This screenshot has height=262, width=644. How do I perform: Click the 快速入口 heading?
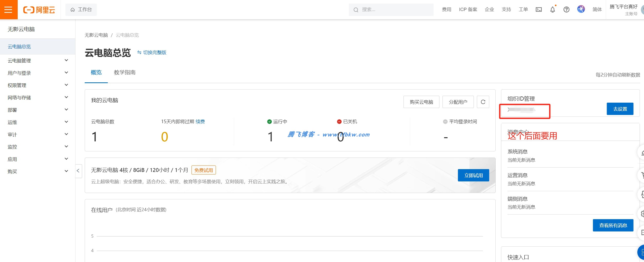coord(518,257)
